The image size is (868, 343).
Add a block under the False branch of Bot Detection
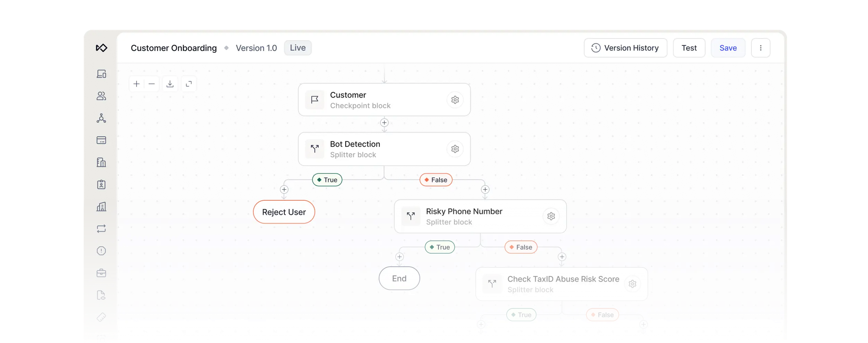(x=485, y=189)
